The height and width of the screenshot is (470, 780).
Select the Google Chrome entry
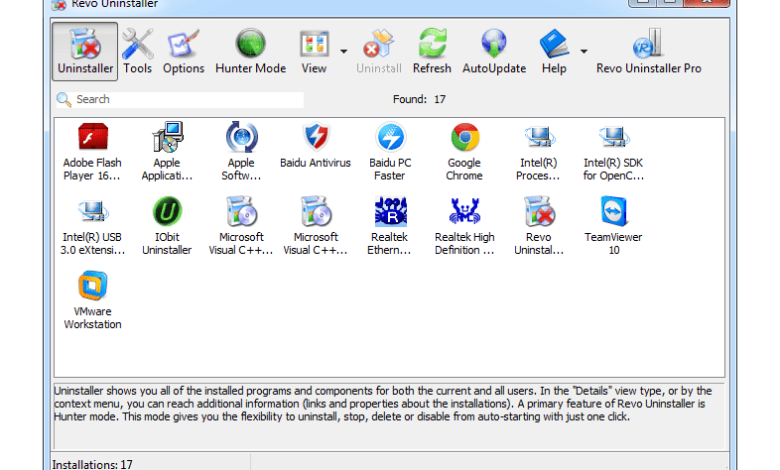pyautogui.click(x=465, y=152)
